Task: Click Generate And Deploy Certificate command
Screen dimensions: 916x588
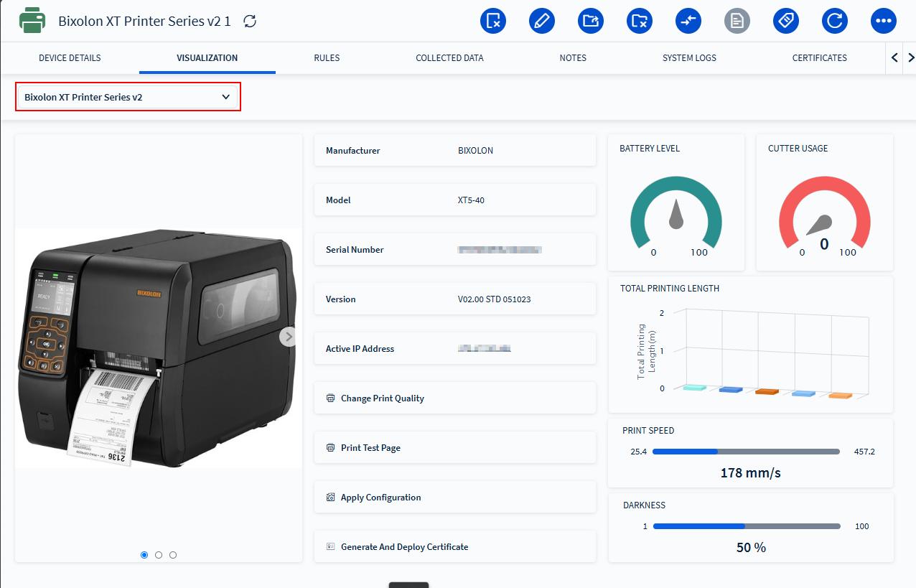Action: click(455, 547)
